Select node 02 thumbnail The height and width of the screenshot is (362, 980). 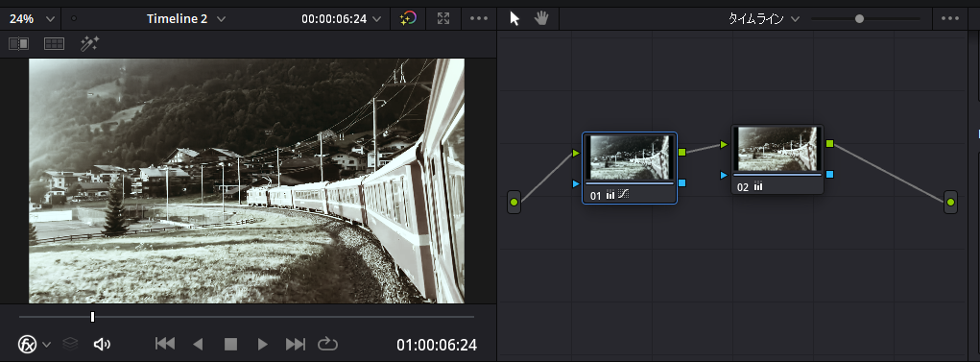pyautogui.click(x=778, y=149)
